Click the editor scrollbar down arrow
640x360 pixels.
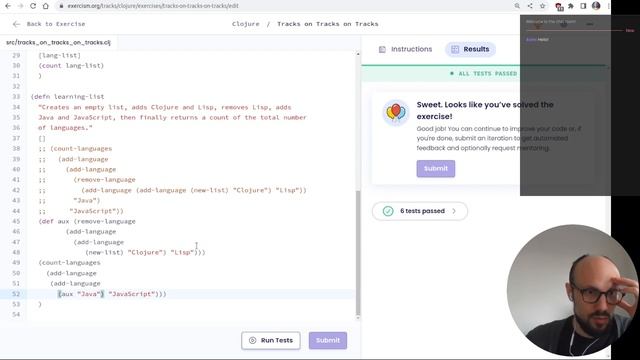(358, 317)
